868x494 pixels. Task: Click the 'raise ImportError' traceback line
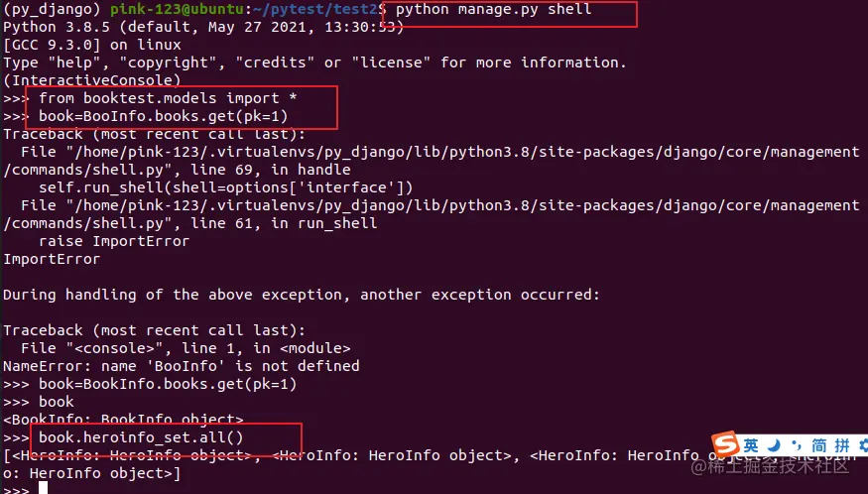click(x=114, y=241)
